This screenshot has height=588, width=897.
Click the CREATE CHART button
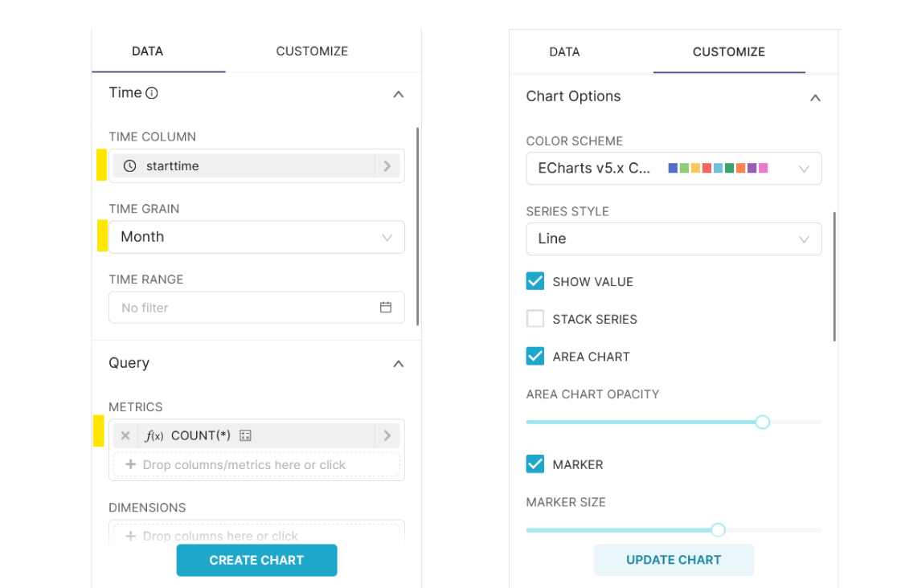point(256,560)
